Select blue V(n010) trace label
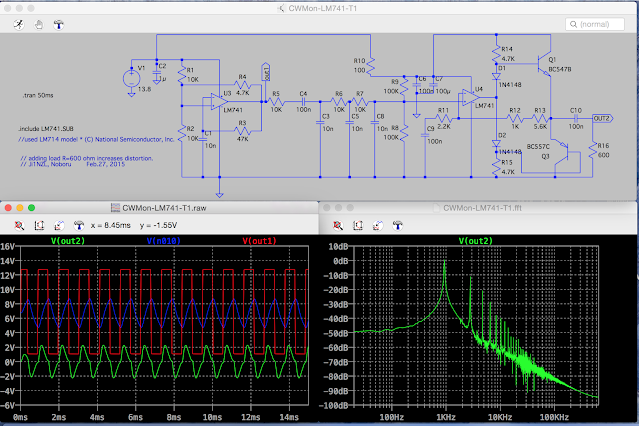639x426 pixels. 163,241
